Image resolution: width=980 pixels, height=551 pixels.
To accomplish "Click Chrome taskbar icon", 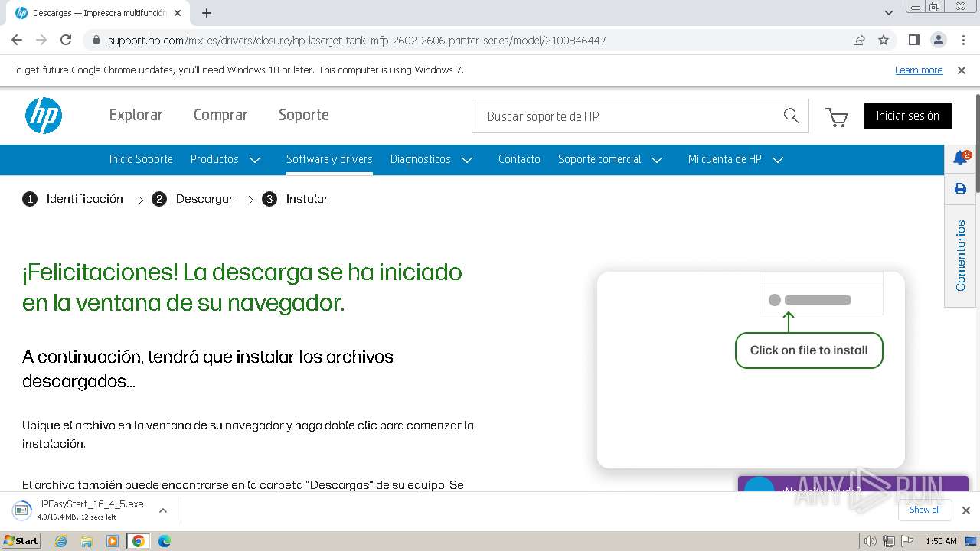I will 138,541.
